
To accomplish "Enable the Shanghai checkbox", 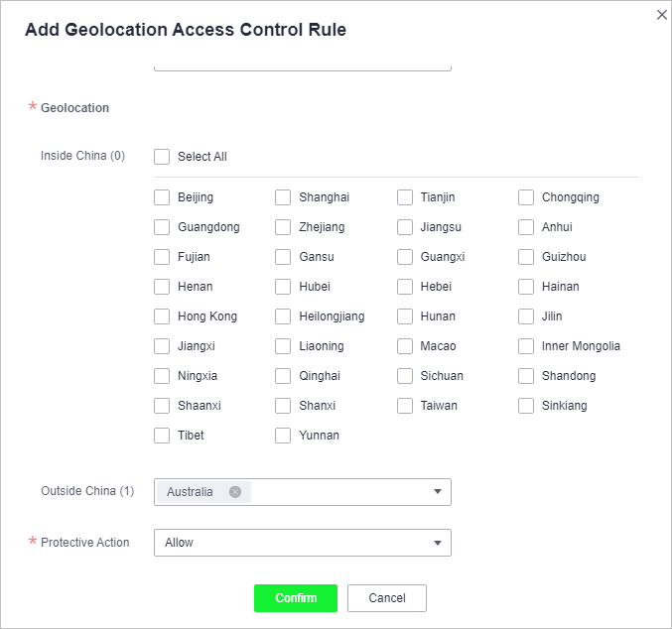I will pos(283,197).
